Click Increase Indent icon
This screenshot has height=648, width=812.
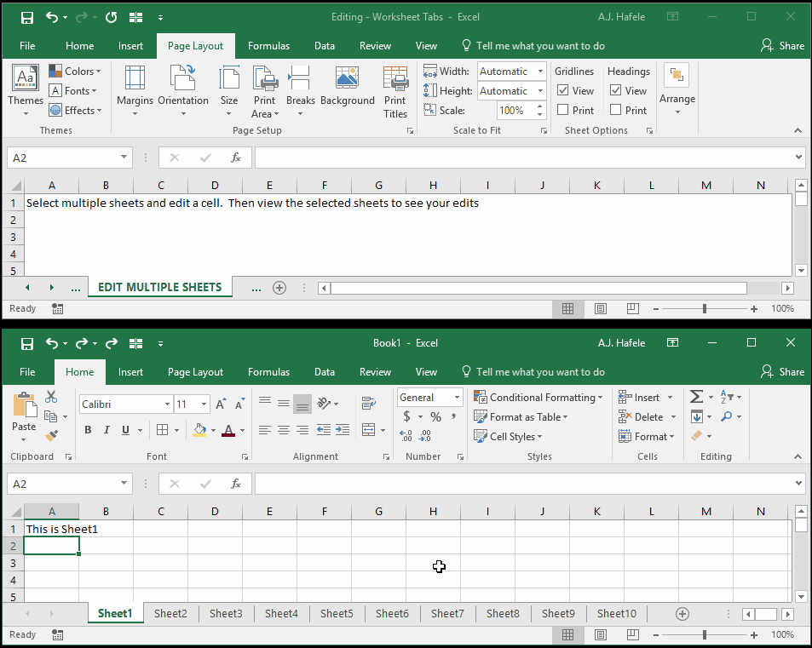pos(343,430)
